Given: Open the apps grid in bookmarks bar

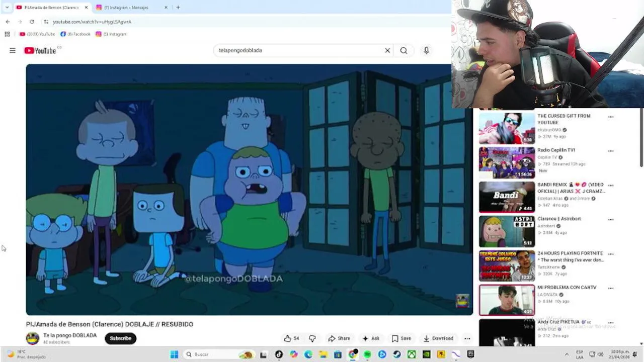Looking at the screenshot, I should (7, 34).
